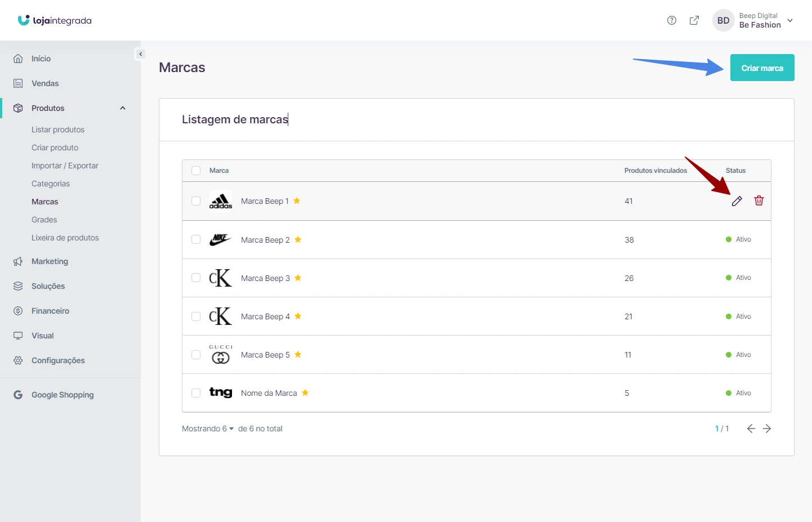The width and height of the screenshot is (812, 522).
Task: Click the Marketing megaphone icon
Action: [18, 261]
